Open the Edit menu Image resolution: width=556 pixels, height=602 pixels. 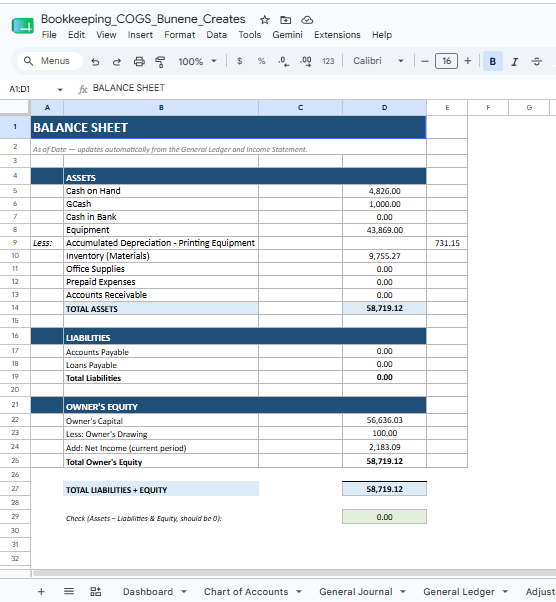coord(76,35)
